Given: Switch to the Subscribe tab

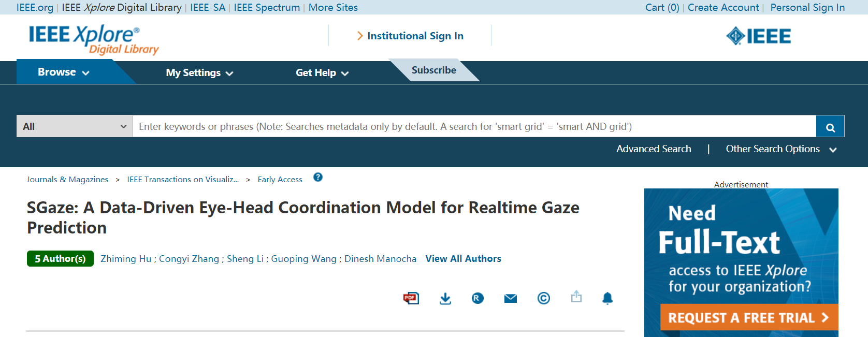Looking at the screenshot, I should 433,70.
